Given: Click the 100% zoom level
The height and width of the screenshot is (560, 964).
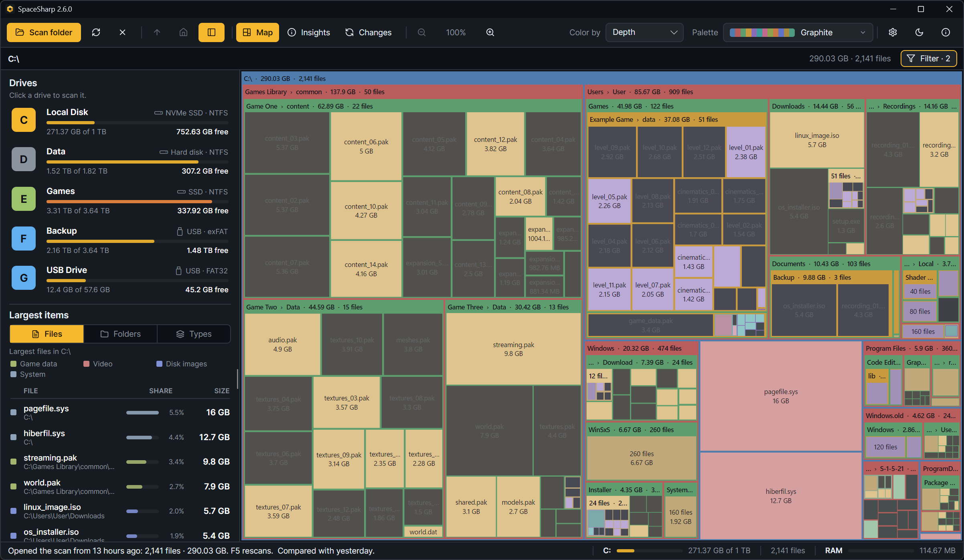Looking at the screenshot, I should click(x=456, y=32).
